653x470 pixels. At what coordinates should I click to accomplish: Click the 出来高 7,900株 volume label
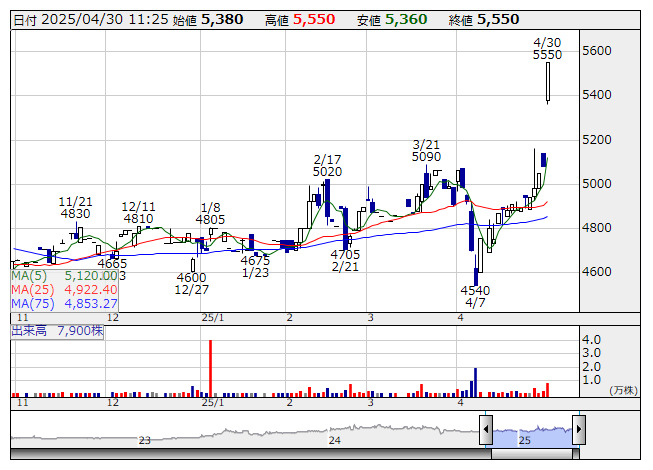click(x=57, y=331)
